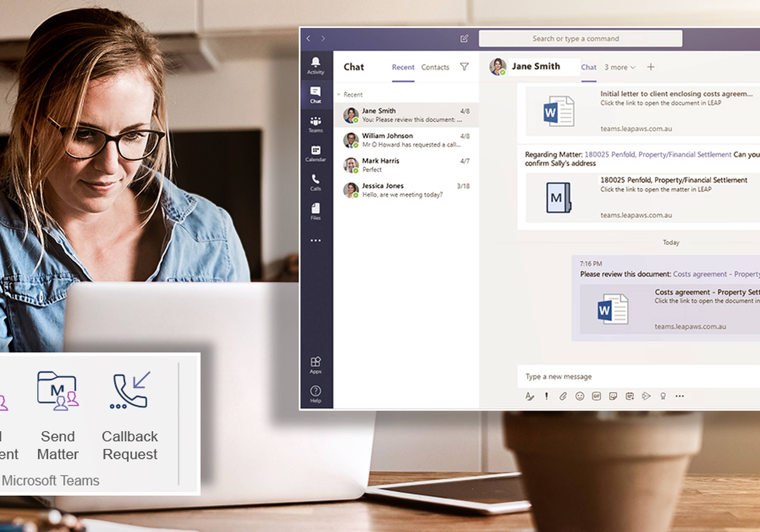
Task: Click the "Chat" heading above the chat list
Action: point(354,67)
